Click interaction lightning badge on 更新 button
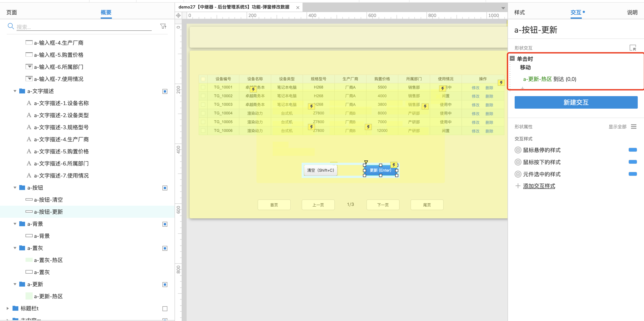 click(x=394, y=165)
